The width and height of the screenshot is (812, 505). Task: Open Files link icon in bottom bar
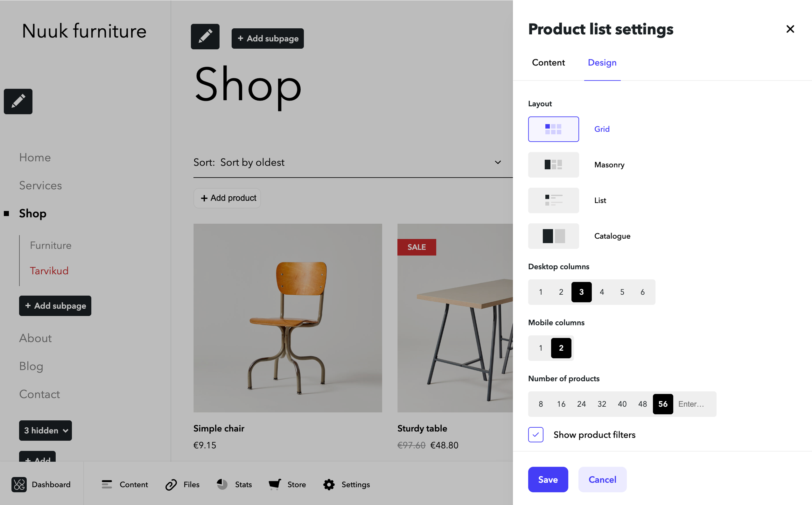pyautogui.click(x=171, y=484)
